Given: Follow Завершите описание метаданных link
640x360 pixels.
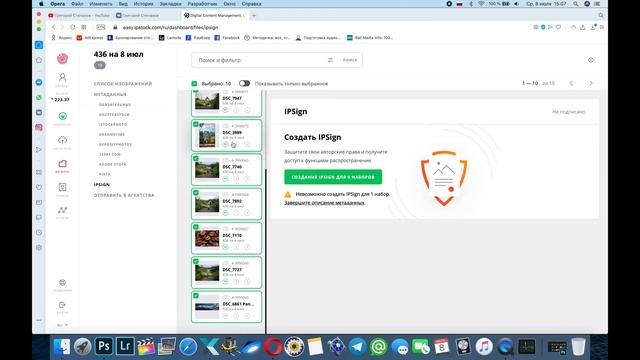Looking at the screenshot, I should click(324, 203).
